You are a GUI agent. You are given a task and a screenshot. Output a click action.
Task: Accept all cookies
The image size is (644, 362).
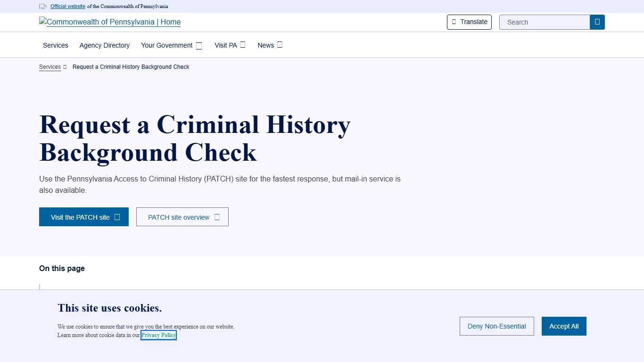[564, 326]
